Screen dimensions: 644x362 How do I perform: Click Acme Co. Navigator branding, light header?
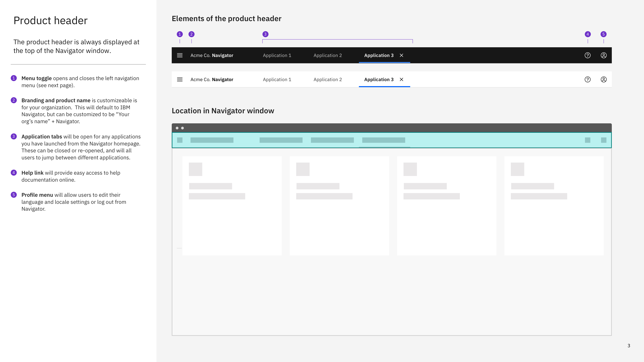(x=211, y=79)
